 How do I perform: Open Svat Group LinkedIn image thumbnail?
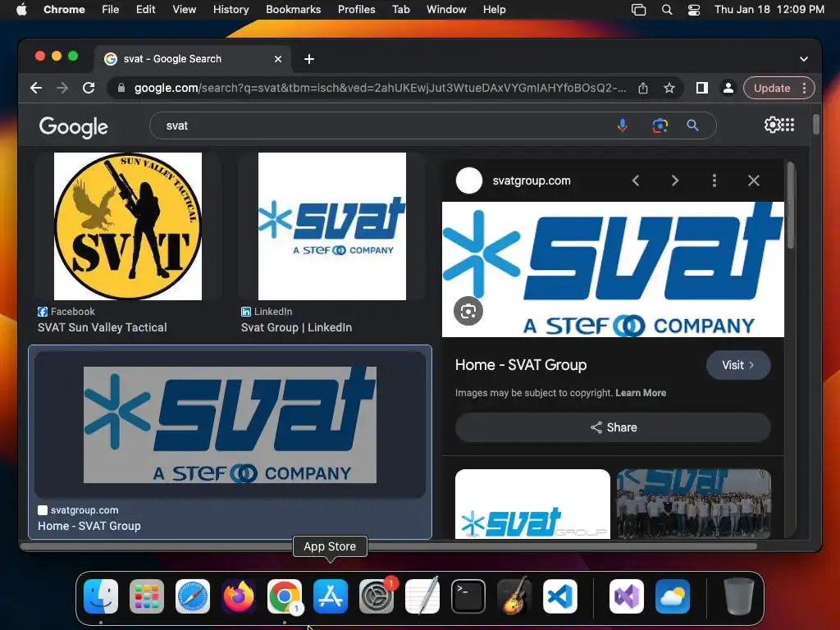click(x=332, y=226)
